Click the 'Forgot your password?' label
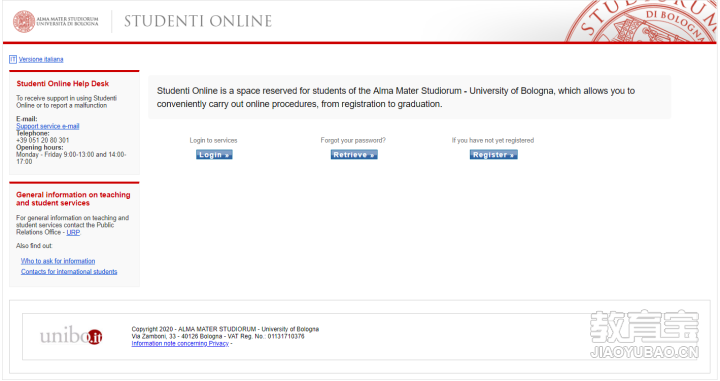Viewport: 720px width, 381px height. click(353, 140)
